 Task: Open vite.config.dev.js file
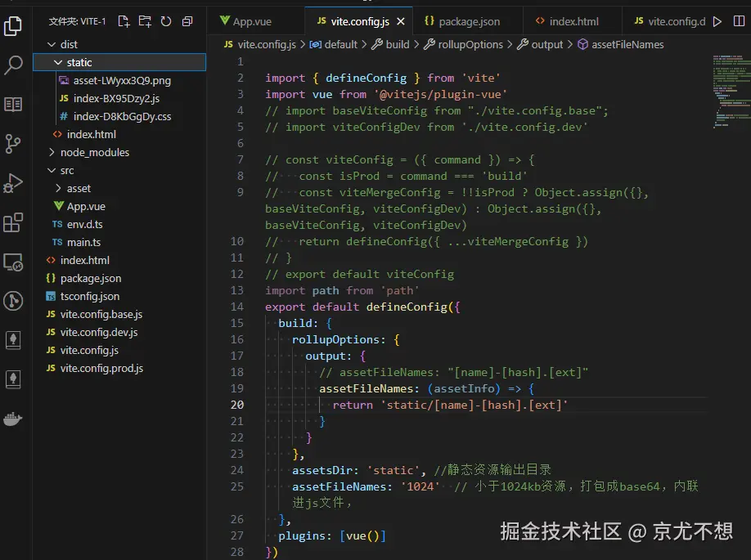99,332
